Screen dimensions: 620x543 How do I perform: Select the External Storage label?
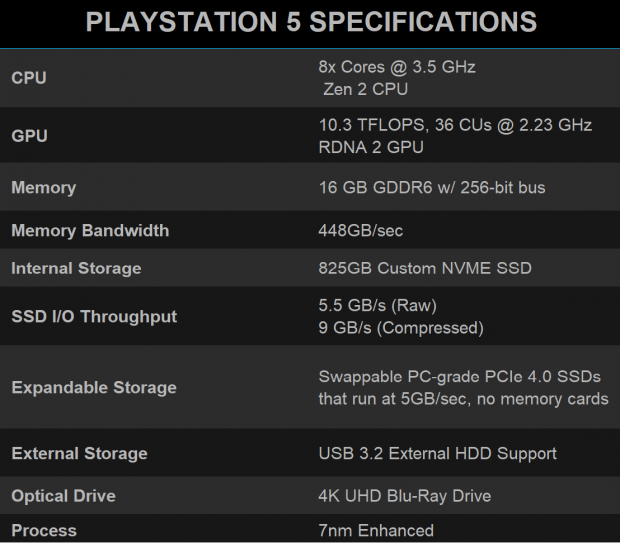[79, 453]
